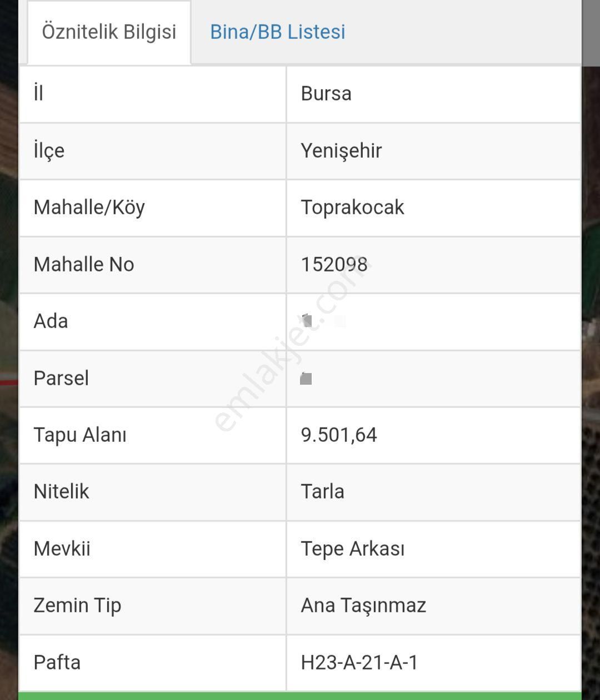This screenshot has width=600, height=700.
Task: Click the İlçe row label
Action: (49, 150)
